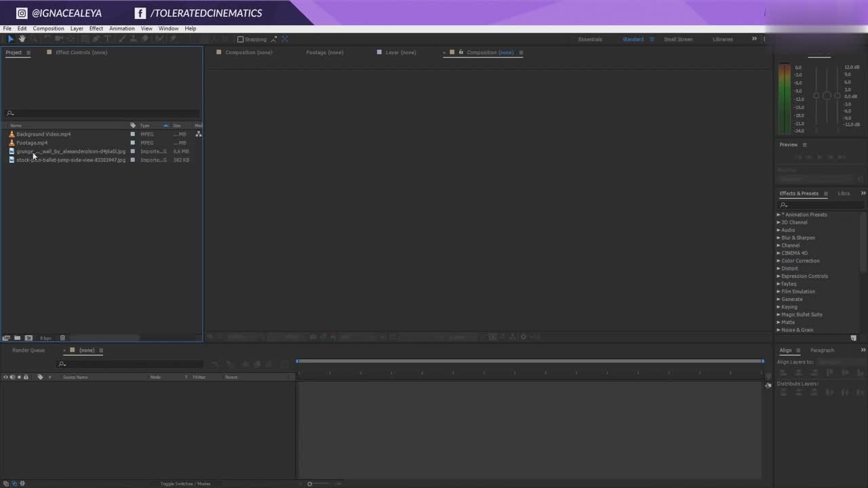This screenshot has width=868, height=488.
Task: Open the snapping options icon beside Snapping
Action: [274, 39]
